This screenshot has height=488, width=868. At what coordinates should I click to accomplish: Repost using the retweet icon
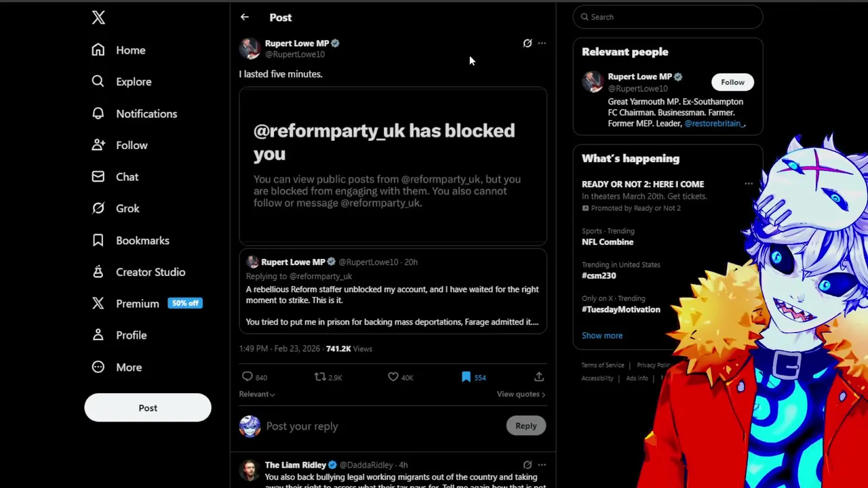pyautogui.click(x=320, y=377)
